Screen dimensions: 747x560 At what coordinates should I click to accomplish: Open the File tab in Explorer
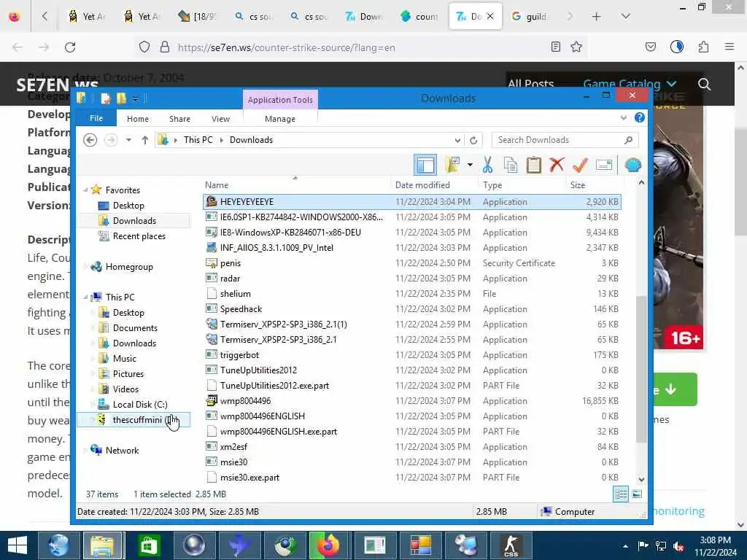(x=96, y=118)
